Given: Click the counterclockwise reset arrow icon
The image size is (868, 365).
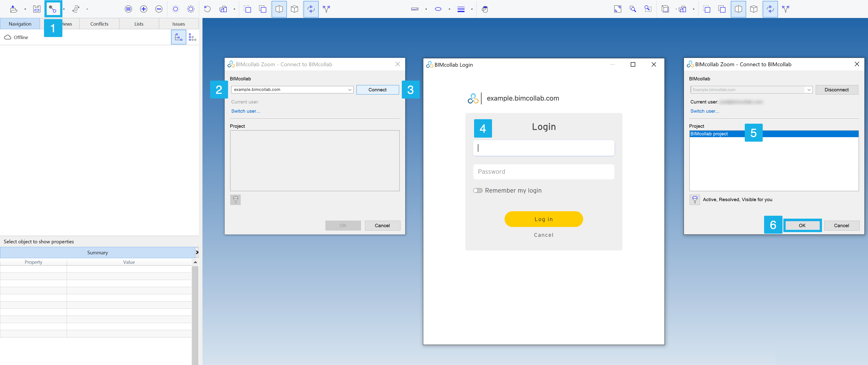Looking at the screenshot, I should coord(208,9).
